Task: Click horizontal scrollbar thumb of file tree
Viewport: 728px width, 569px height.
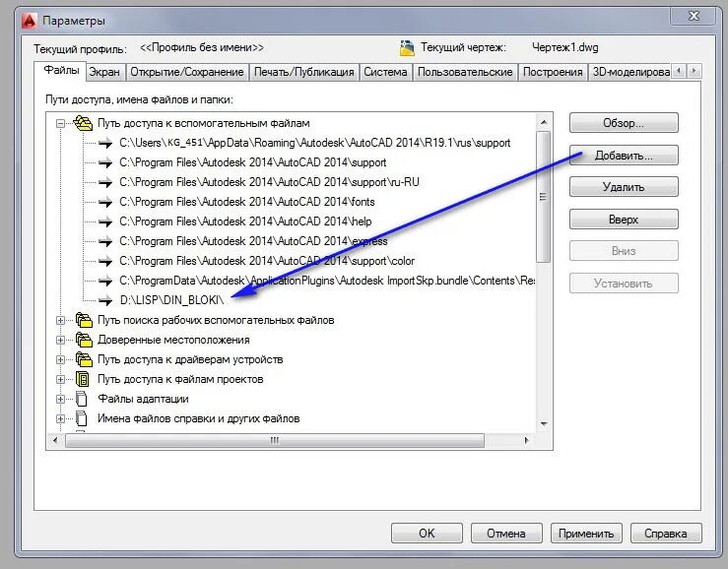Action: click(275, 440)
